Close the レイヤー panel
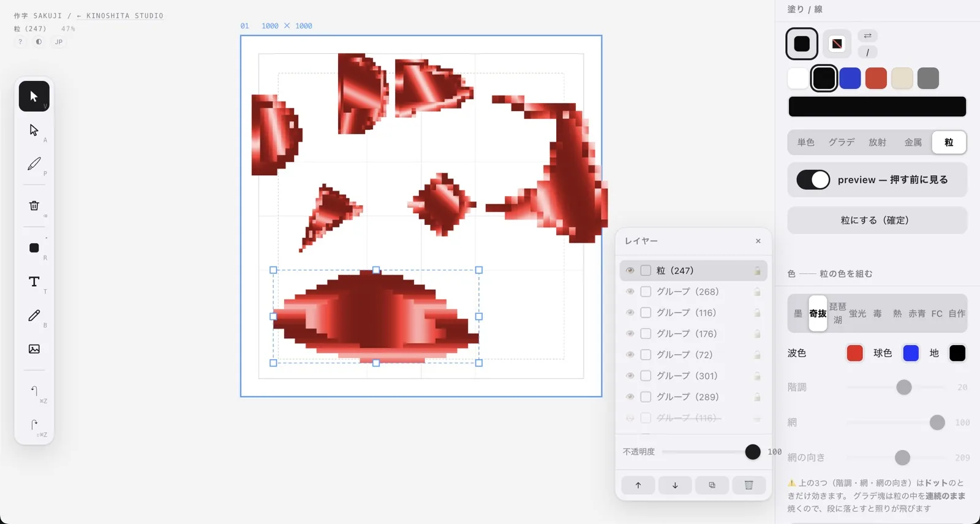The width and height of the screenshot is (980, 524). [x=758, y=241]
